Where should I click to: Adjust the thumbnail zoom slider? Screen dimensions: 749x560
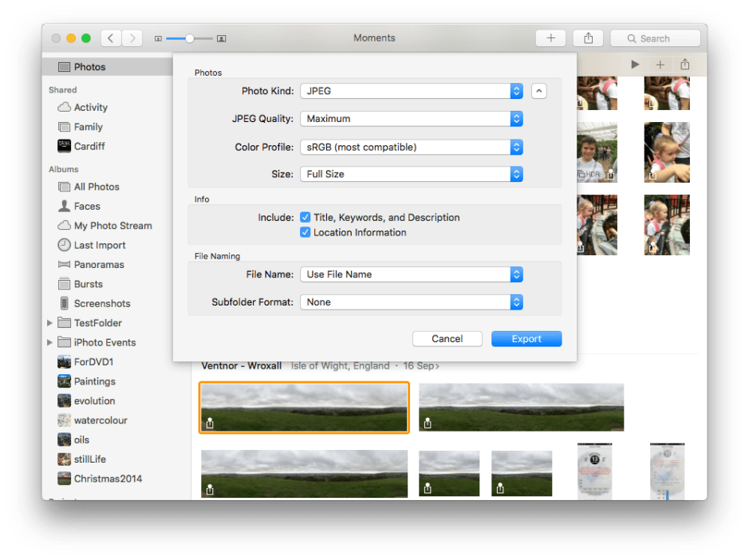pos(190,37)
